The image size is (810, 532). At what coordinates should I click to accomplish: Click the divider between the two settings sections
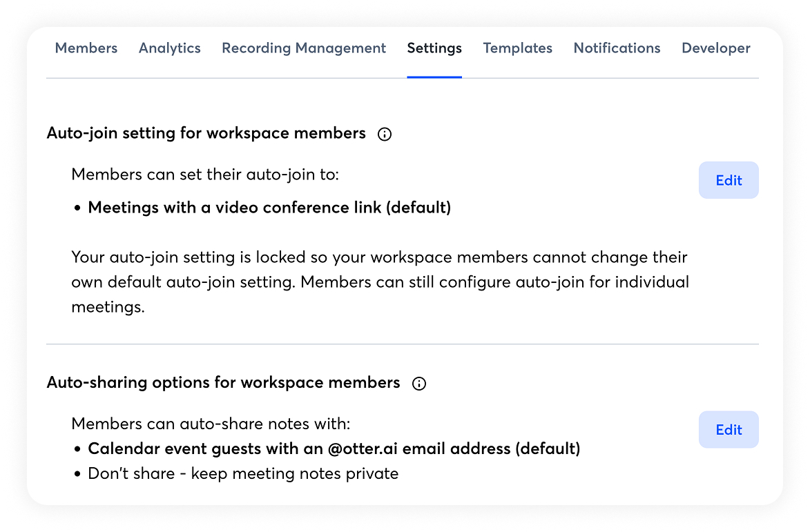pyautogui.click(x=403, y=344)
